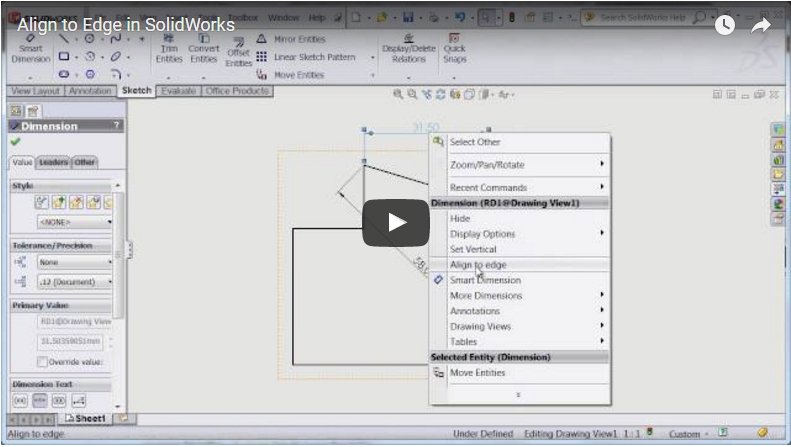
Task: Switch to the Evaluate tab
Action: [179, 91]
